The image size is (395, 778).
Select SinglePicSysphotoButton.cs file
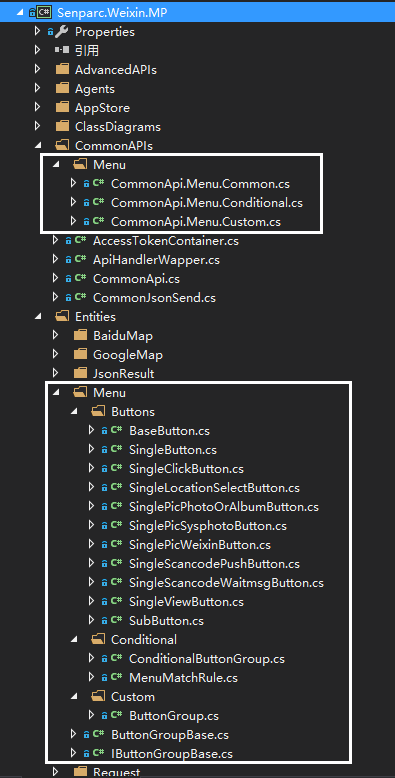tap(208, 526)
